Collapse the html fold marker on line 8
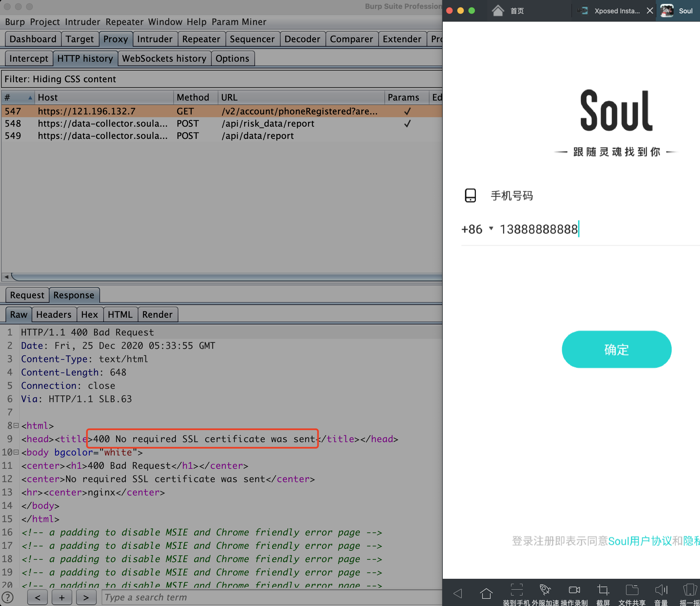 16,425
